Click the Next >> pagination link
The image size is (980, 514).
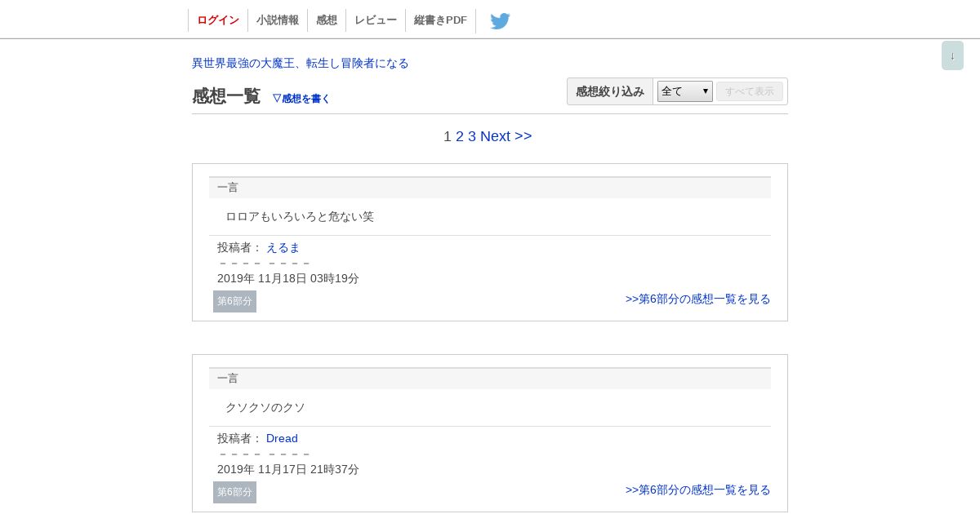click(506, 136)
